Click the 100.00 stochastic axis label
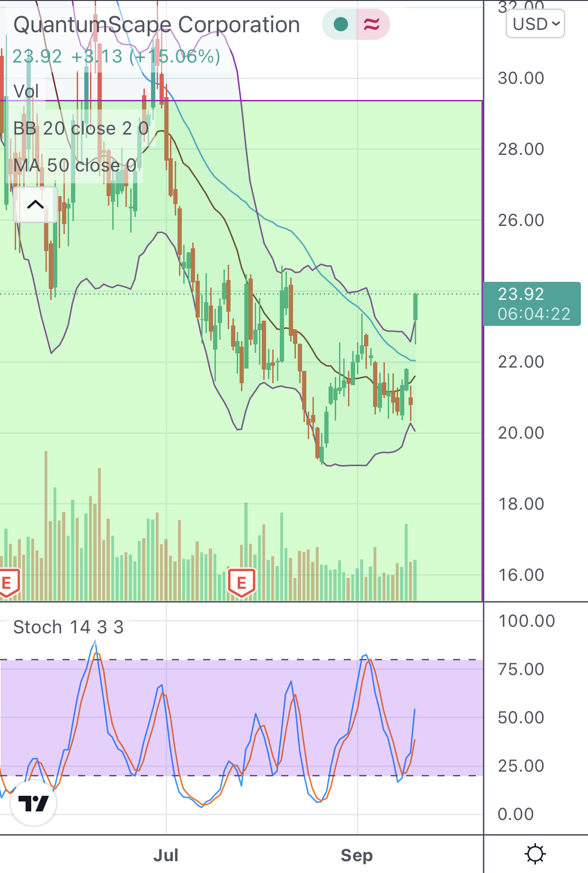 (526, 621)
